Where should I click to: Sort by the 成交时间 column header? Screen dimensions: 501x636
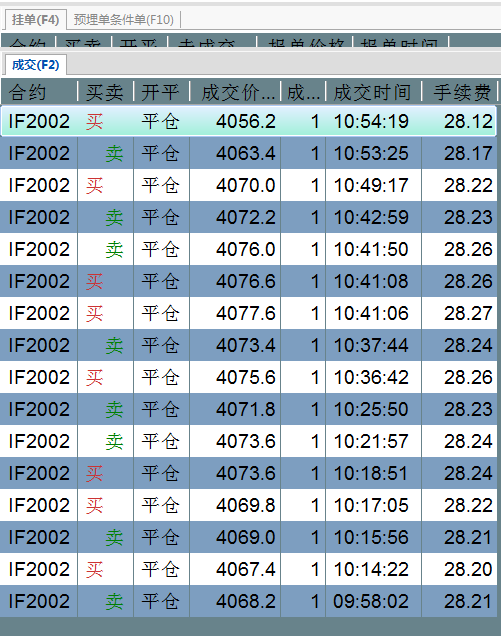[x=373, y=92]
